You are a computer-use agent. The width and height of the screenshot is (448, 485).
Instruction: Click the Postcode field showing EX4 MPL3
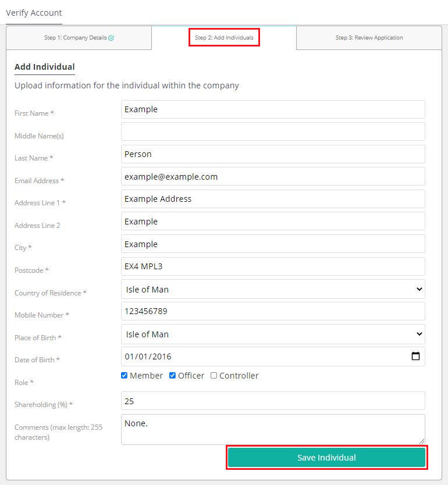point(273,266)
